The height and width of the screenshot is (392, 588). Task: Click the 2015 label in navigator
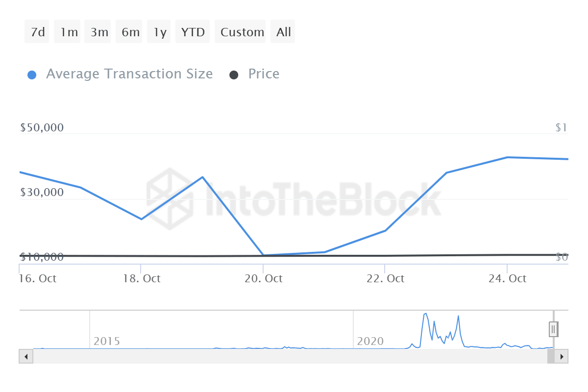107,341
